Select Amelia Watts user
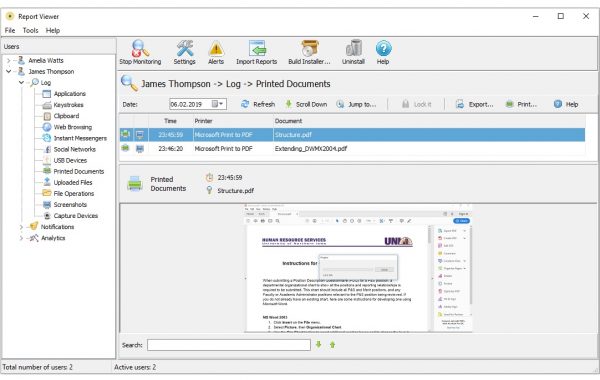This screenshot has height=380, width=600. coord(46,60)
